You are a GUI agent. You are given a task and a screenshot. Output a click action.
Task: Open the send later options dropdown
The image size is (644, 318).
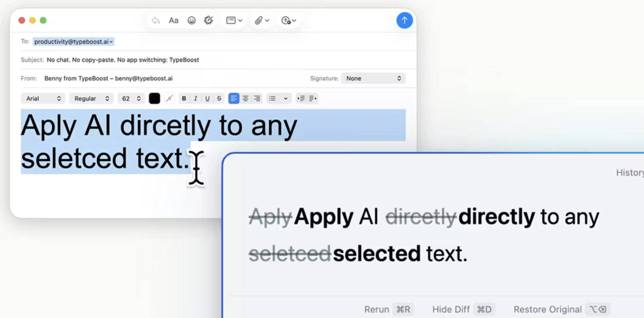click(x=289, y=21)
